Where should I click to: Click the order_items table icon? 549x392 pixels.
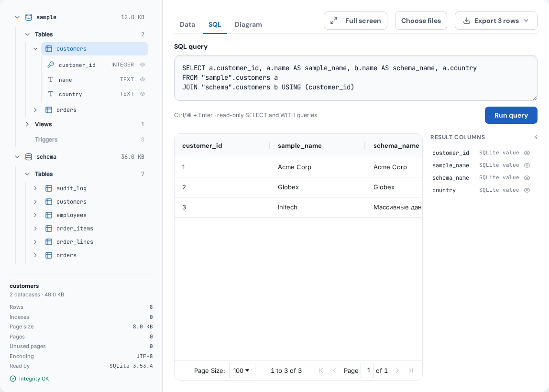coord(49,229)
